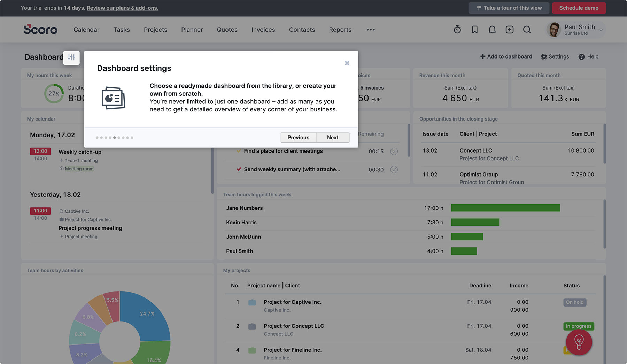Click the dashboard sliders settings icon

point(71,57)
